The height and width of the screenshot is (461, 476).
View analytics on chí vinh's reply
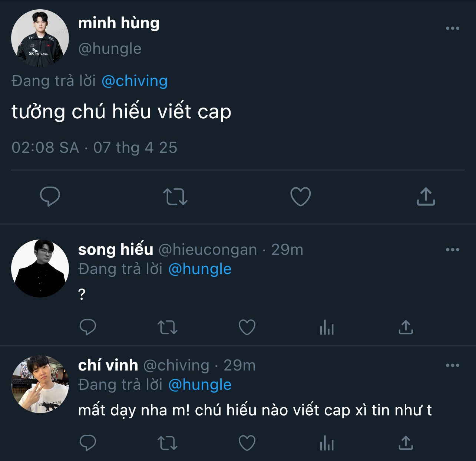pos(327,443)
